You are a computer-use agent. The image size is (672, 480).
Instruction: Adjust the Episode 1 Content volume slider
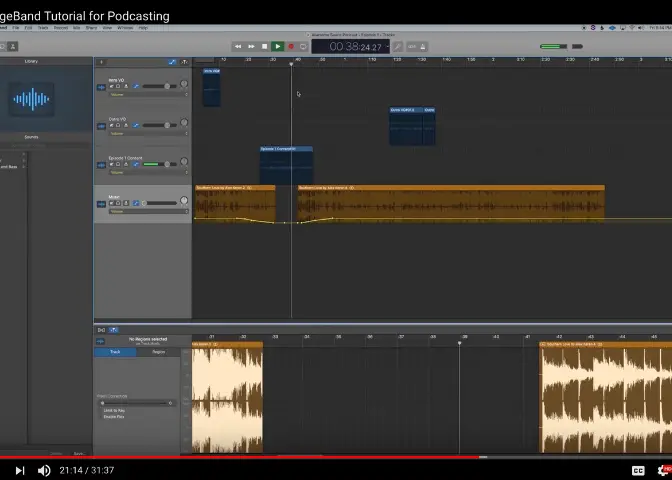(159, 165)
